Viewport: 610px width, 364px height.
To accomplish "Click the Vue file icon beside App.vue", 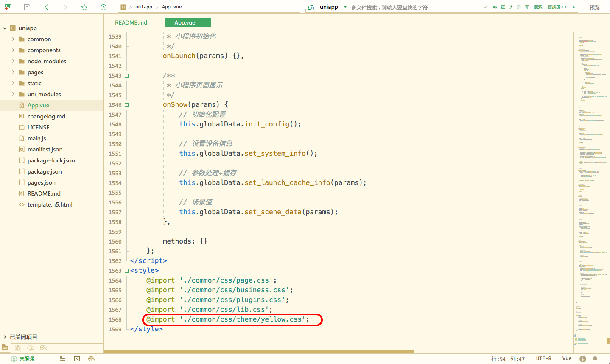I will pyautogui.click(x=22, y=105).
